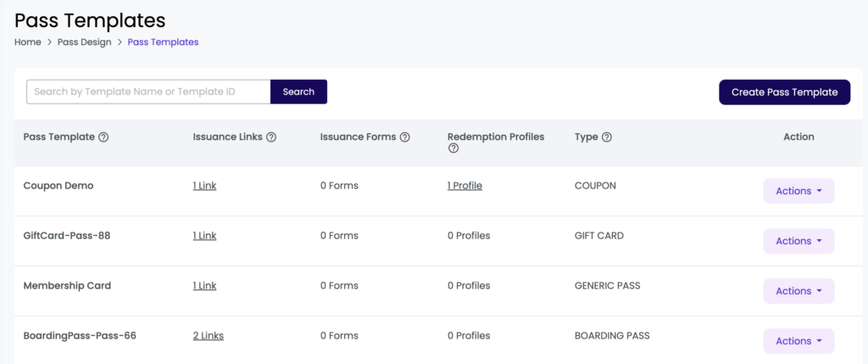
Task: Click help icon next to Type header
Action: tap(607, 137)
